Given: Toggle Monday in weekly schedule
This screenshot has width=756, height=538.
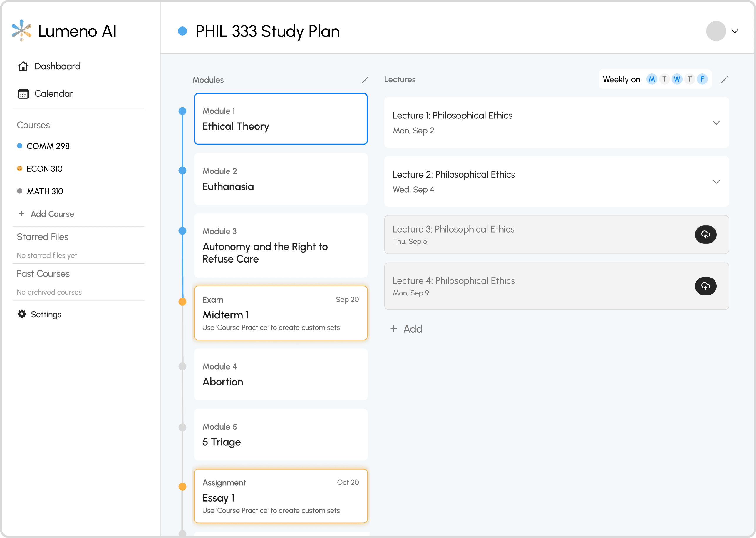Looking at the screenshot, I should click(x=651, y=79).
